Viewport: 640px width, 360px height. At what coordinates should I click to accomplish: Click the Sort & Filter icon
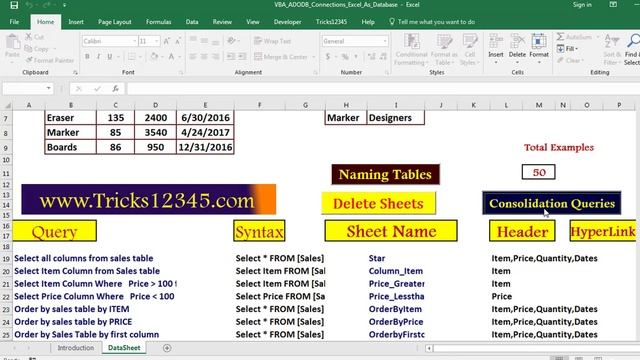(x=612, y=42)
